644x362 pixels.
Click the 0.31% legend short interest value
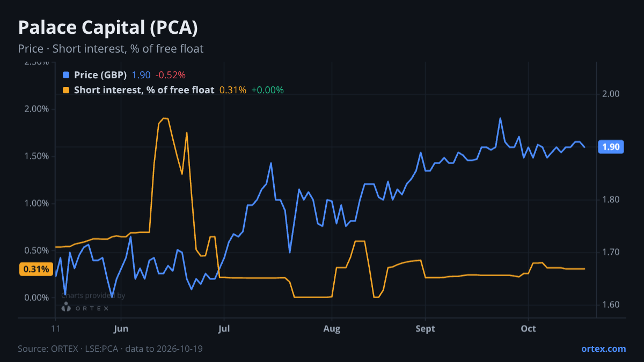click(x=233, y=90)
